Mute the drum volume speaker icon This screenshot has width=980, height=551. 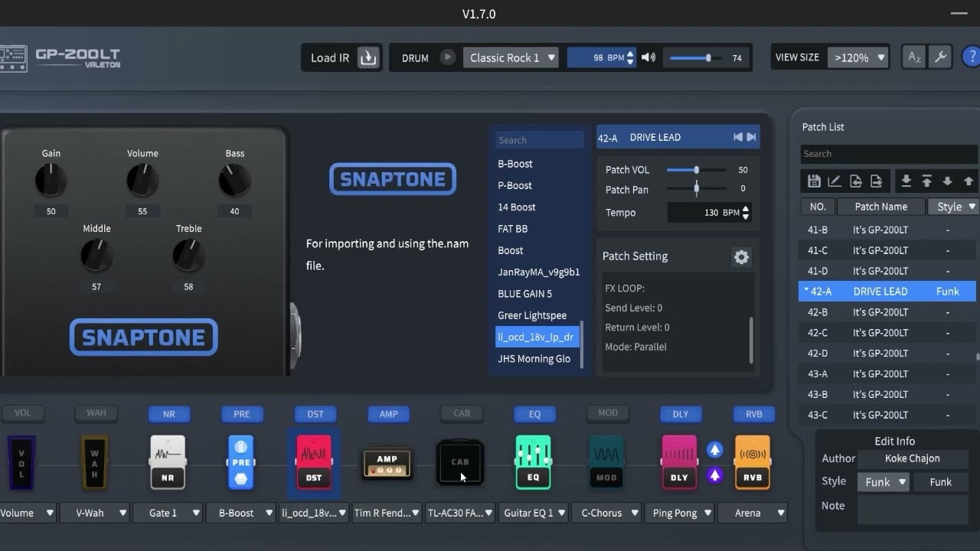tap(648, 57)
